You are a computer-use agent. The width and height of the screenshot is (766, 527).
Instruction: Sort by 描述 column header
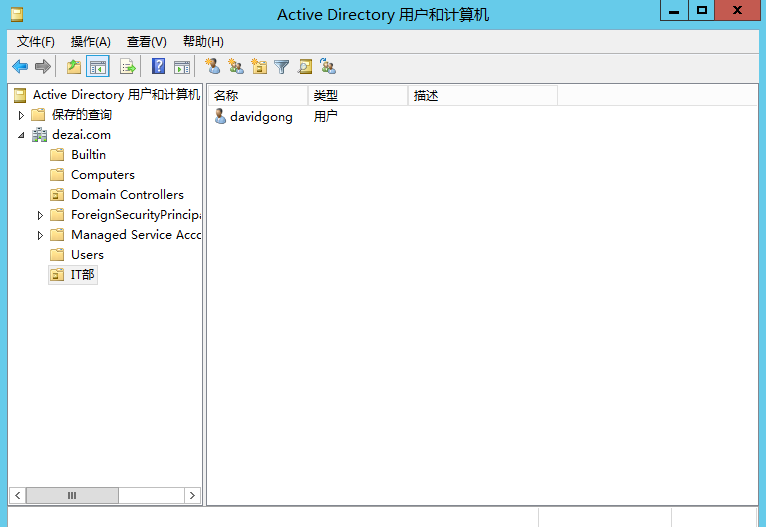(x=483, y=96)
